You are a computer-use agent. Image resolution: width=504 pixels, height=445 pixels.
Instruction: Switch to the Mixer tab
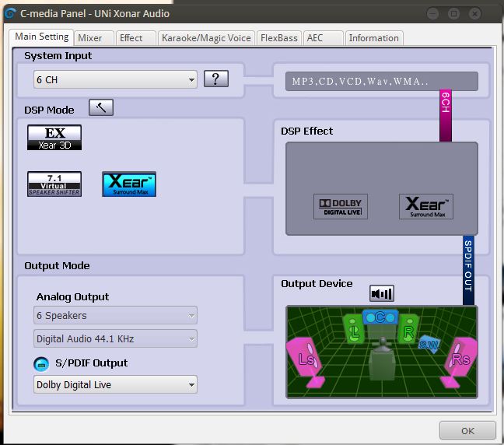(x=94, y=38)
